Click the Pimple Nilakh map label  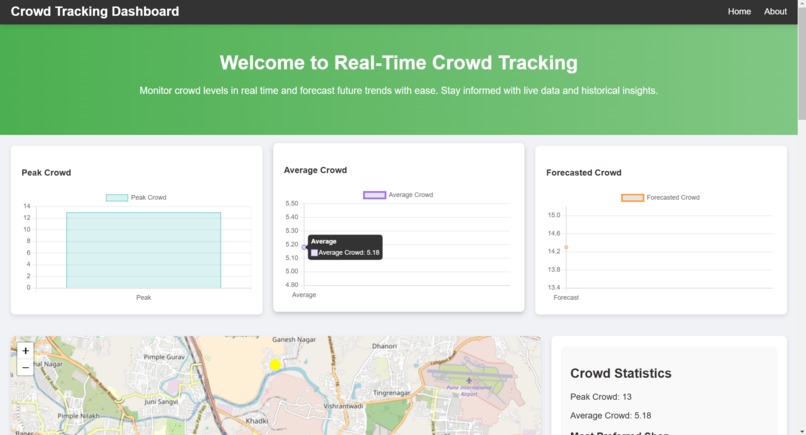point(78,415)
